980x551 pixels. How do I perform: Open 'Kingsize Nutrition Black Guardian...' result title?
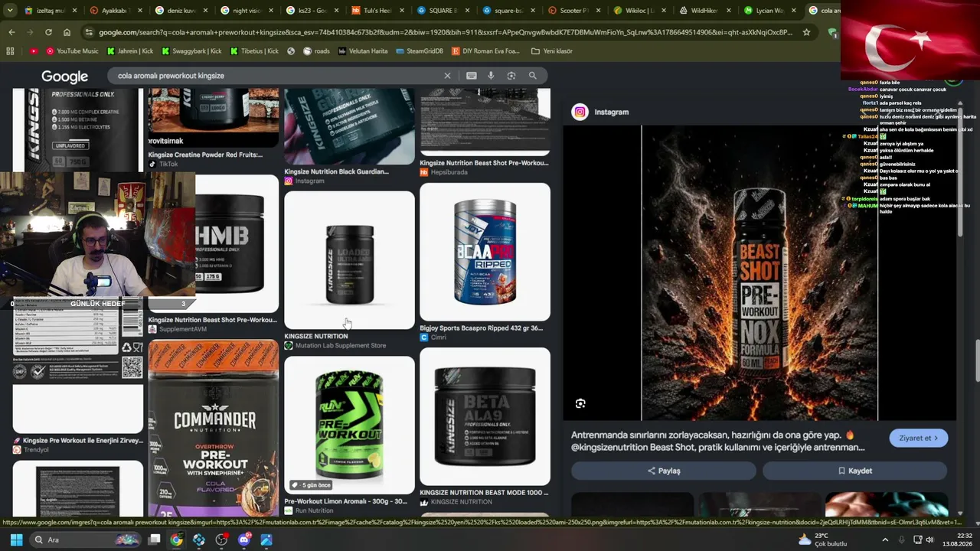337,171
